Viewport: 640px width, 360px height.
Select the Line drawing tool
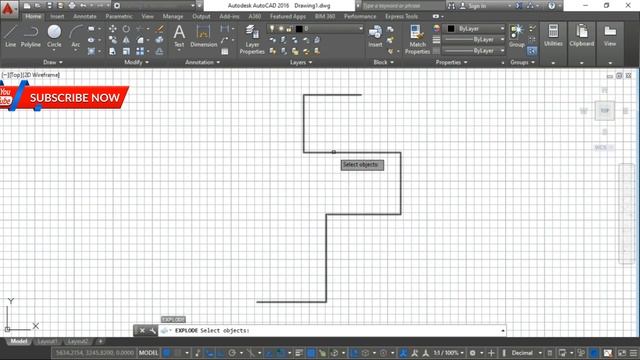click(x=11, y=36)
